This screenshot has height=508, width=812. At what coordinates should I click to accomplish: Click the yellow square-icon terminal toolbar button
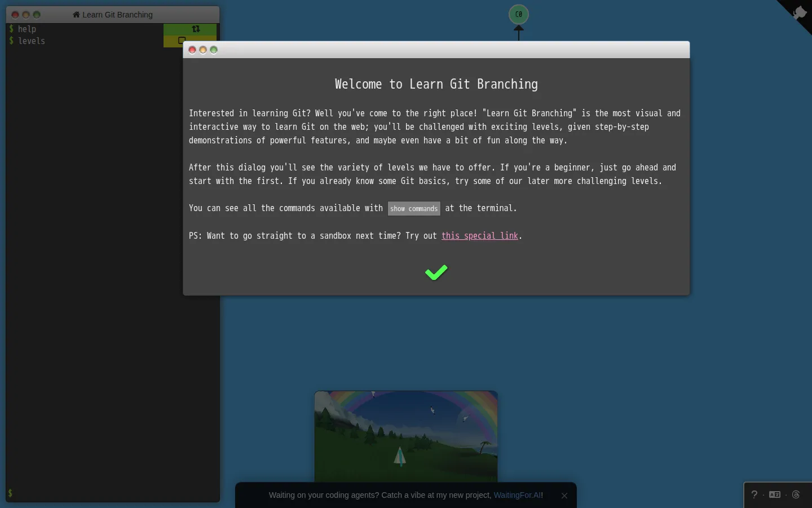[x=182, y=41]
